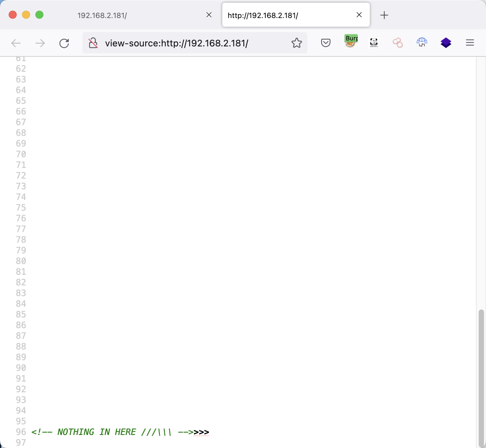This screenshot has height=448, width=486.
Task: Open the globe proxy switcher extension
Action: 422,42
